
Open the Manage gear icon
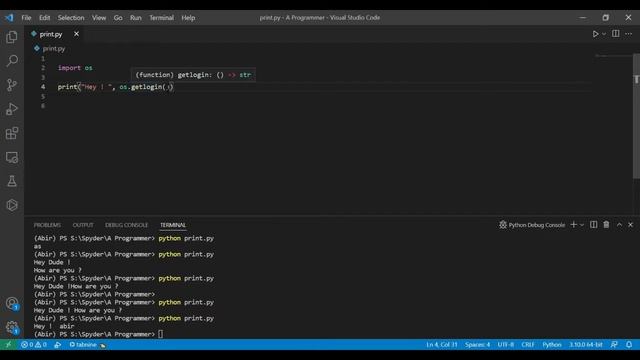point(12,327)
